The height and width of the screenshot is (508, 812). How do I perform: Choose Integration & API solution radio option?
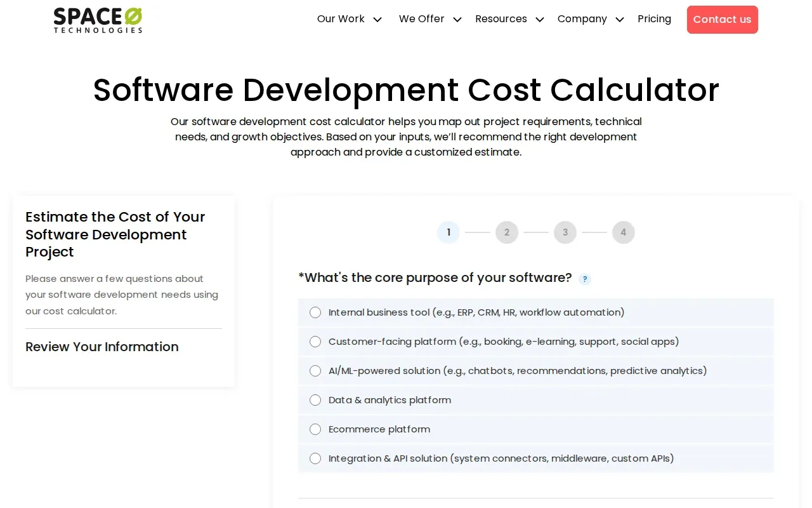315,458
